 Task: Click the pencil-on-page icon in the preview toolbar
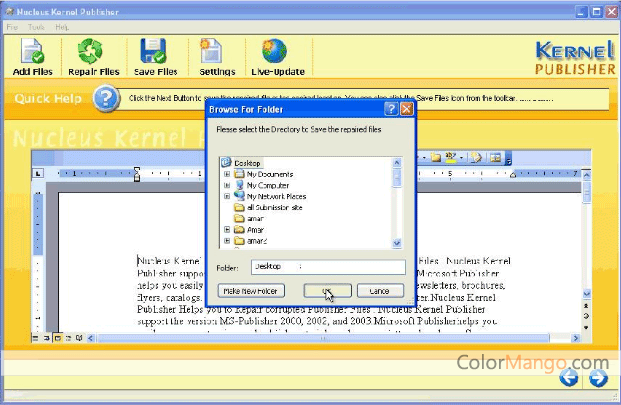(476, 158)
